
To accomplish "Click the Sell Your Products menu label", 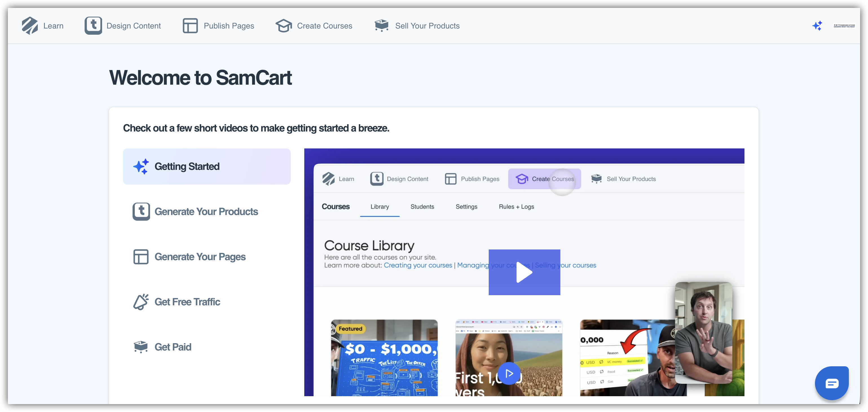I will [427, 26].
